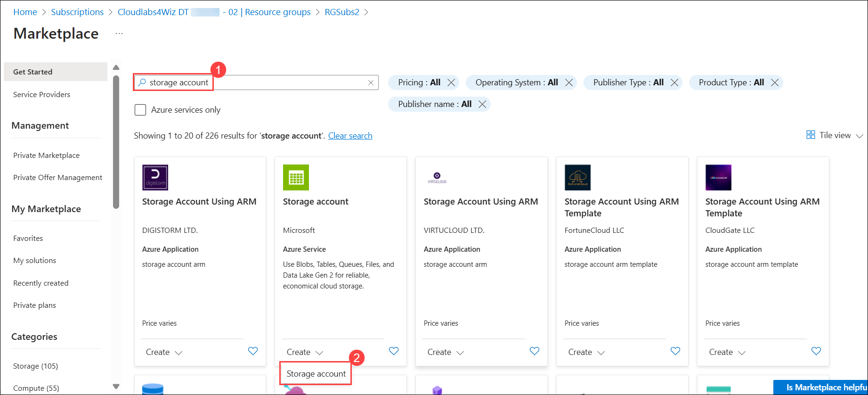Viewport: 868px width, 395px height.
Task: Open the Publisher Type : All filter
Action: [628, 82]
